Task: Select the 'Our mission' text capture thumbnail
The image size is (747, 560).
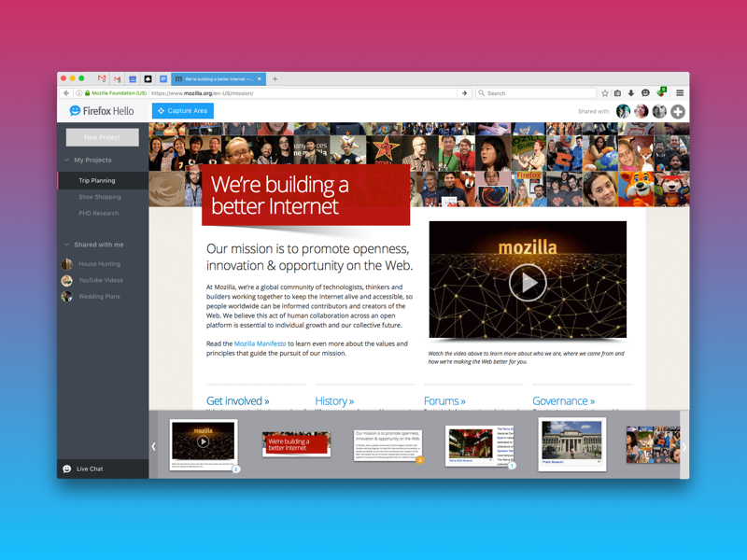Action: (x=388, y=445)
